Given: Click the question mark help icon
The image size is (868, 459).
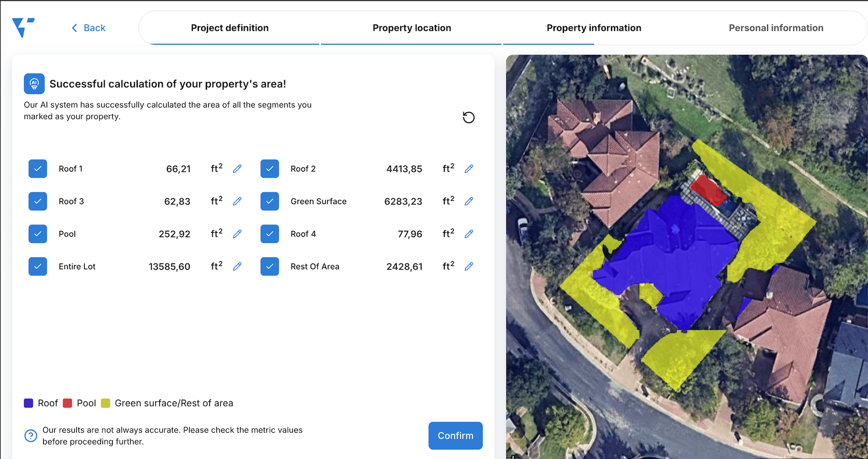Looking at the screenshot, I should tap(31, 436).
